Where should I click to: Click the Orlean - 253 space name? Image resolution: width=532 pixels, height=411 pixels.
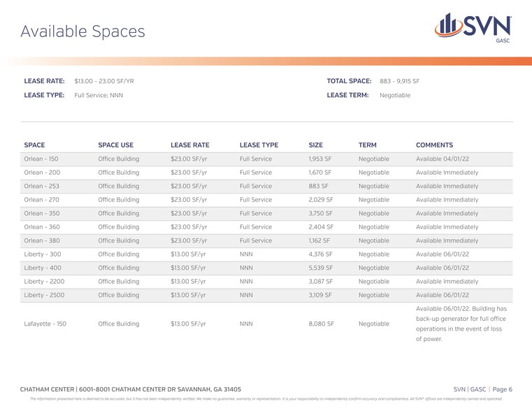pos(42,187)
